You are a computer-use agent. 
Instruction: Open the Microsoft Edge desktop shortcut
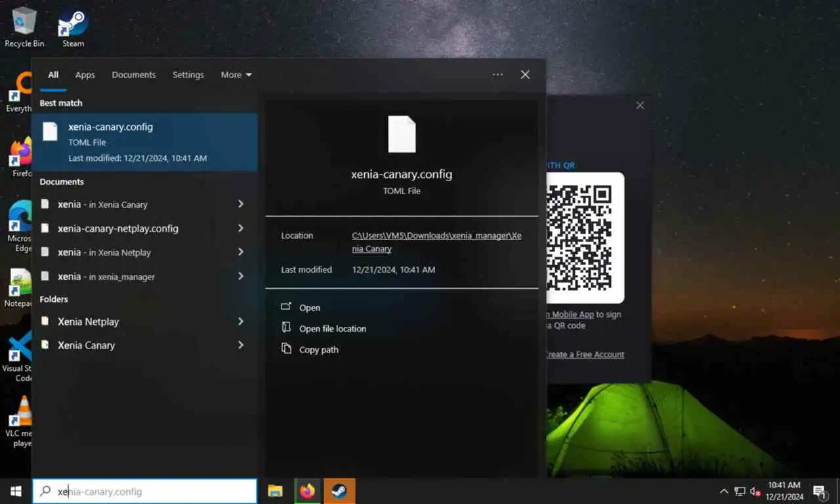20,226
